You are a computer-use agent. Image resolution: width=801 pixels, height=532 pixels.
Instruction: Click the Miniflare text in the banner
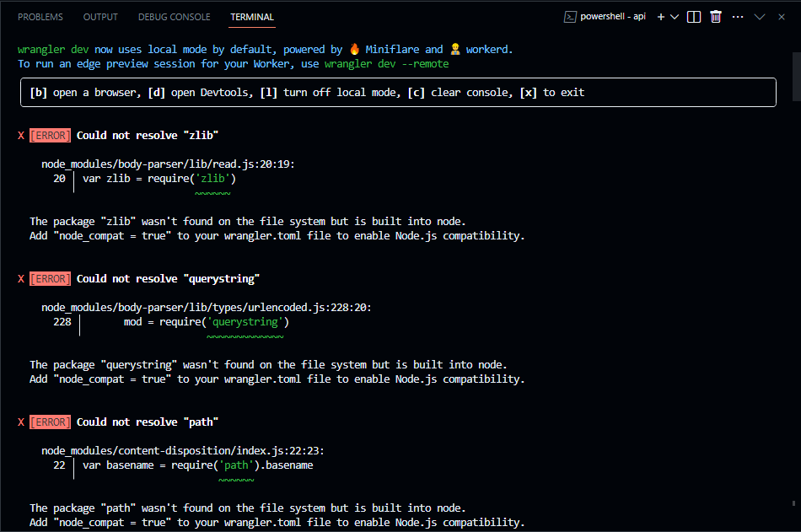(x=392, y=50)
